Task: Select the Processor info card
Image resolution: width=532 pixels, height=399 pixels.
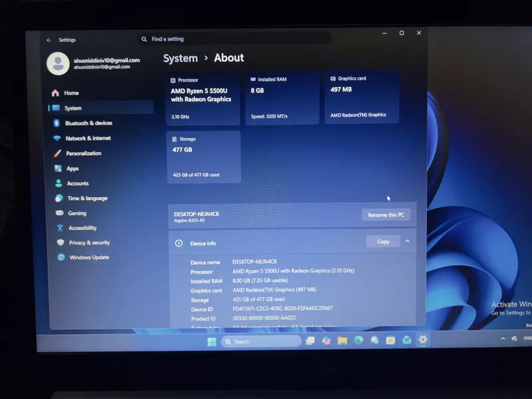Action: tap(203, 99)
